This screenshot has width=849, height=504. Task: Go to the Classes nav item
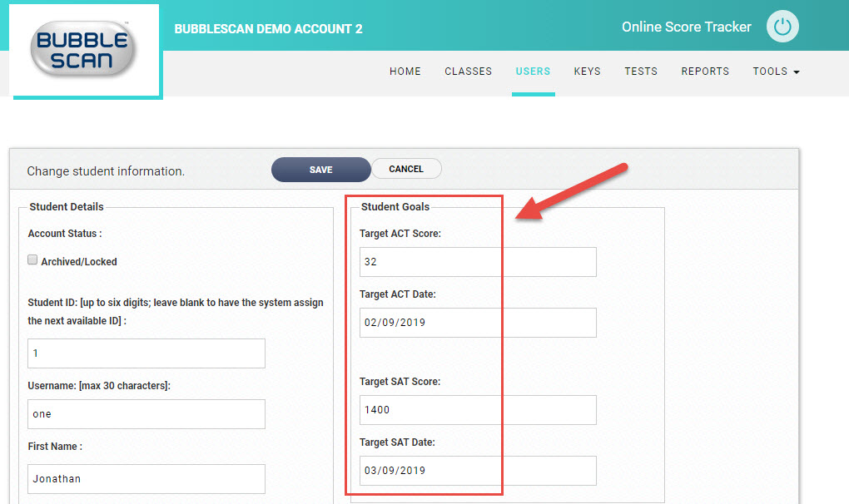point(469,72)
